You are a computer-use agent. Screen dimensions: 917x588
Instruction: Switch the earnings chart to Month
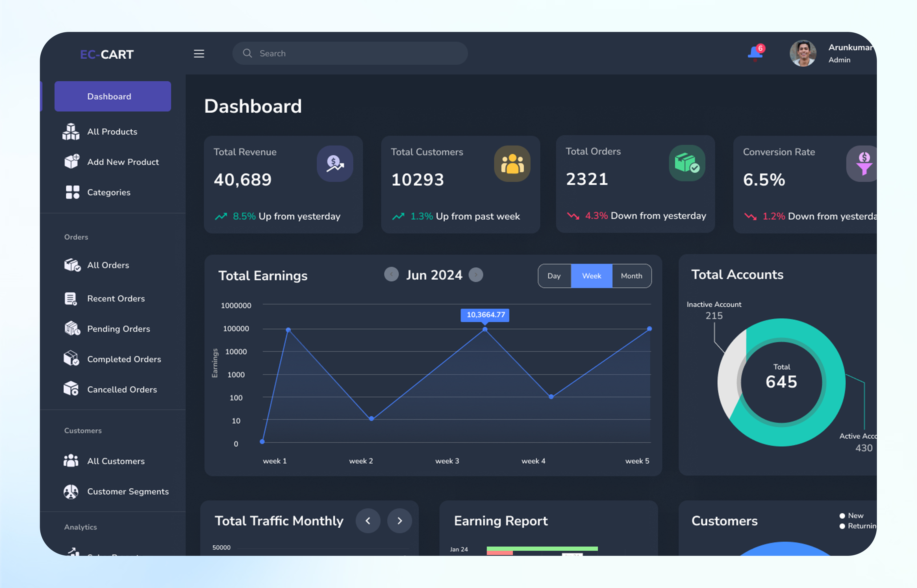pyautogui.click(x=631, y=276)
